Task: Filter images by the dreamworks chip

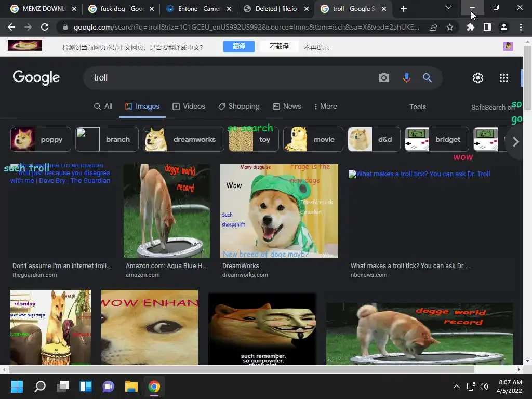Action: pos(183,139)
